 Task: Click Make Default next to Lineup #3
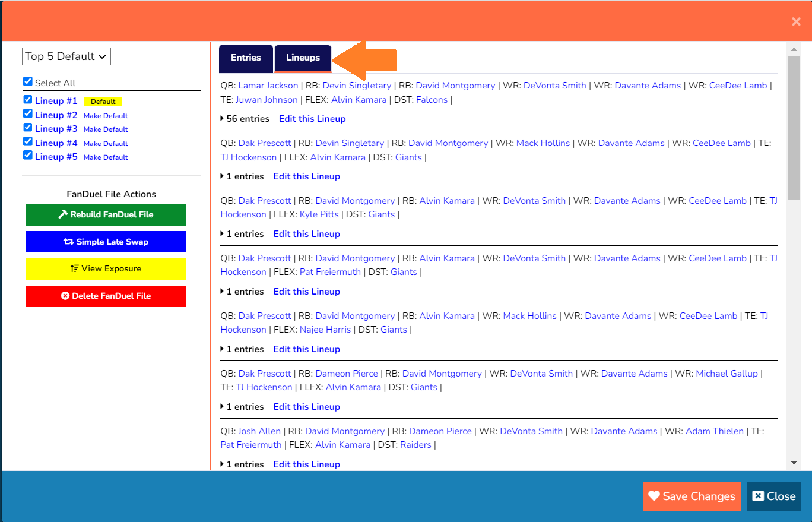[x=106, y=129]
